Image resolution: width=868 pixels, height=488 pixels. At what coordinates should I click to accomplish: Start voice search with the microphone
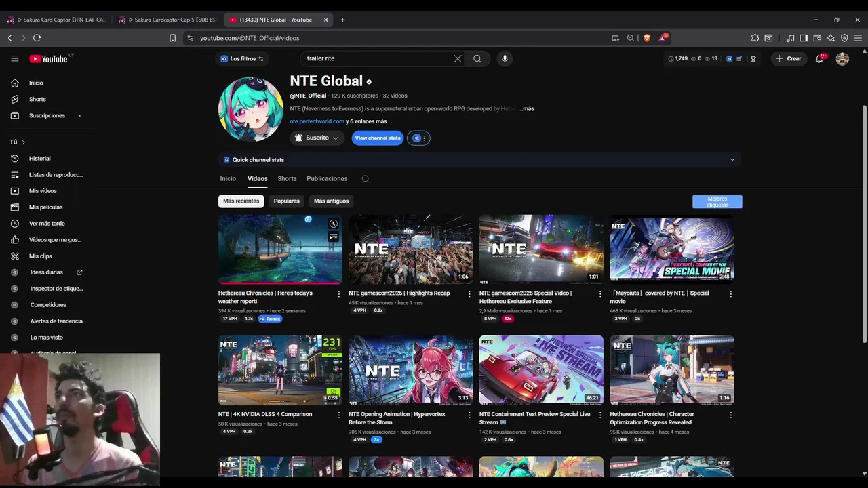tap(505, 58)
